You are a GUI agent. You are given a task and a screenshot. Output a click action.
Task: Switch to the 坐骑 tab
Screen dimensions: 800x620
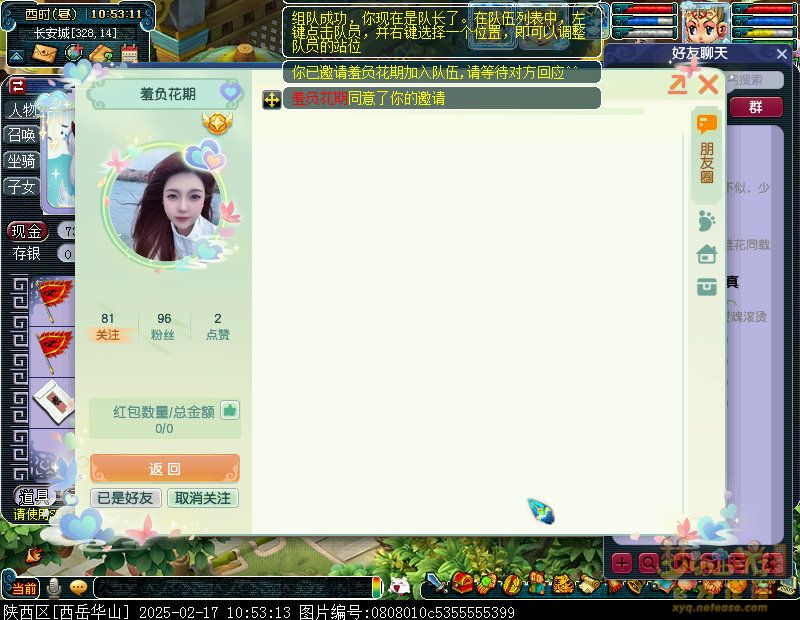[21, 161]
